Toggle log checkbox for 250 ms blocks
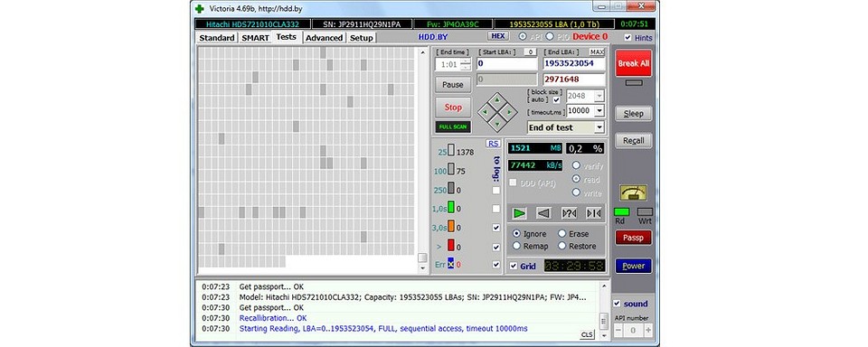This screenshot has width=868, height=347. pyautogui.click(x=496, y=191)
